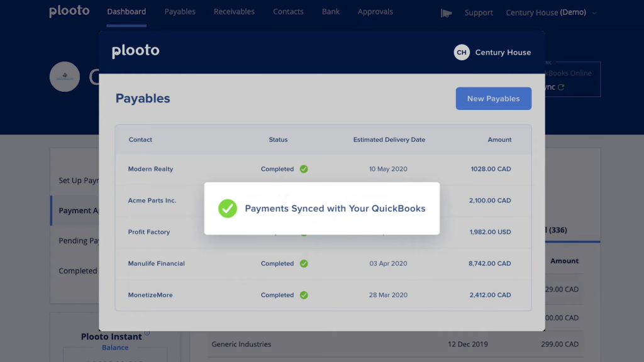
Task: Select the Approvals menu item
Action: point(375,11)
